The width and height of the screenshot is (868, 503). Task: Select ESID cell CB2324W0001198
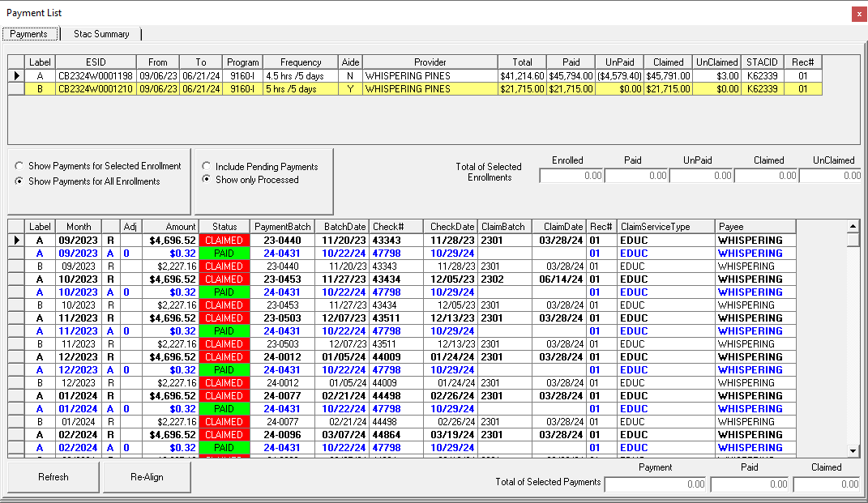(x=96, y=76)
